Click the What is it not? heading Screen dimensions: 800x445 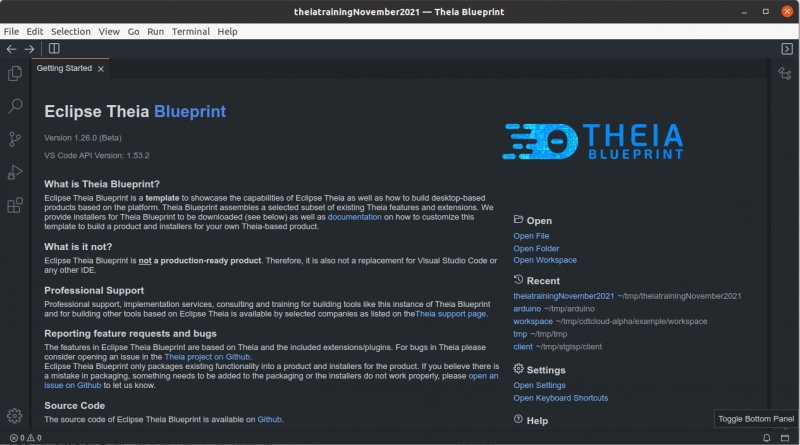(78, 247)
